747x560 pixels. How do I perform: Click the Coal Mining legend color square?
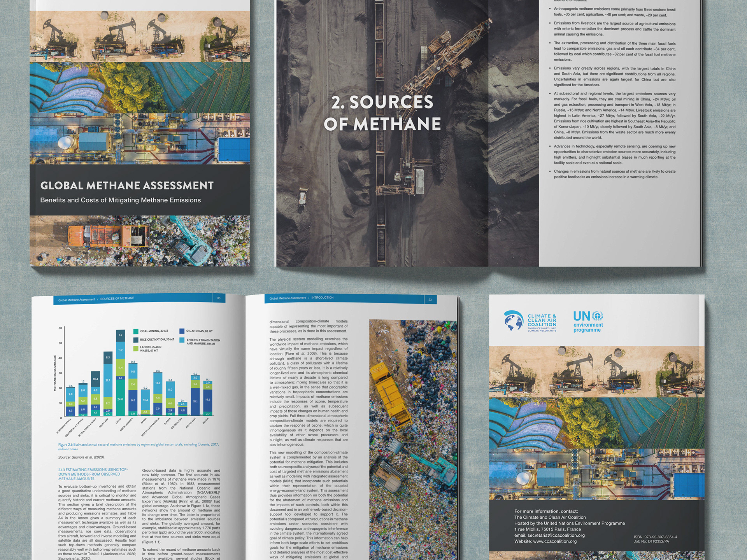[136, 331]
